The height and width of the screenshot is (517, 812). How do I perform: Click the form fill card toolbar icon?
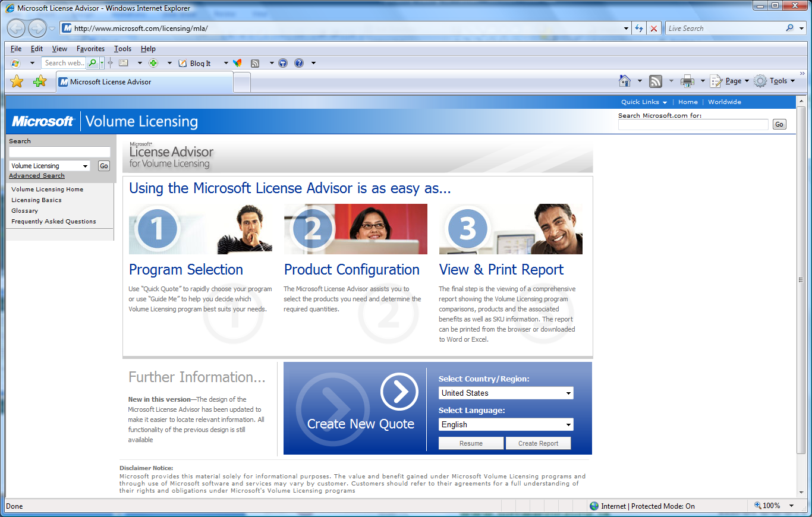coord(124,63)
